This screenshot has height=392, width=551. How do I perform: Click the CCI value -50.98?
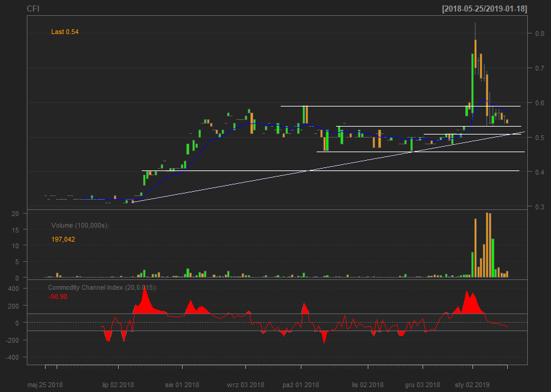(x=58, y=297)
